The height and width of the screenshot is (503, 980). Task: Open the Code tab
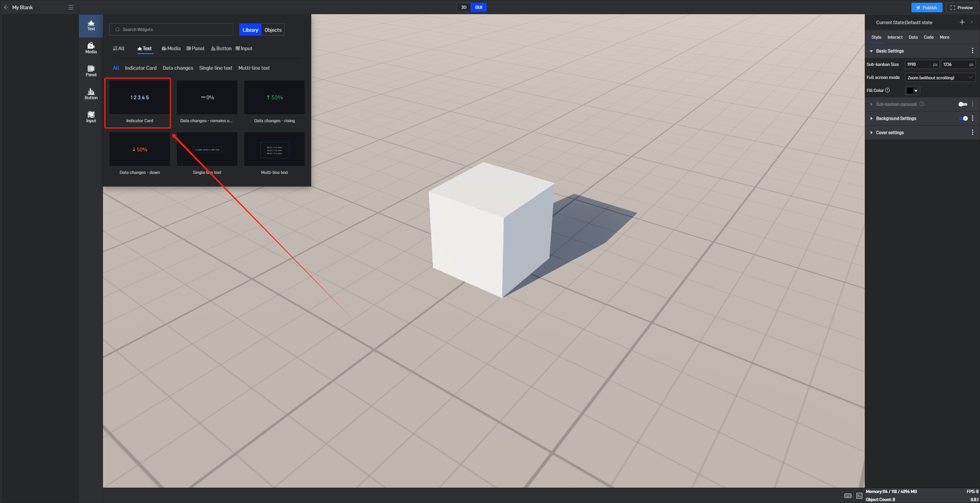(929, 37)
